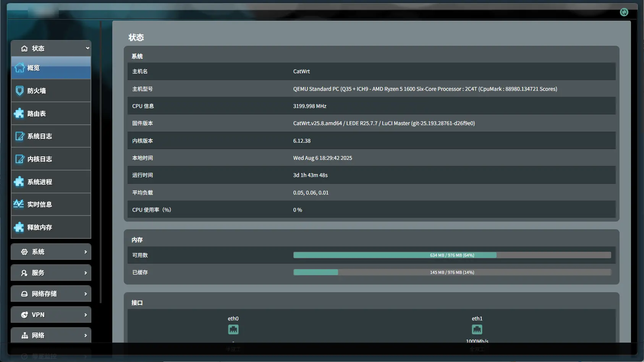Click the 可用数 memory progress bar

[x=452, y=255]
